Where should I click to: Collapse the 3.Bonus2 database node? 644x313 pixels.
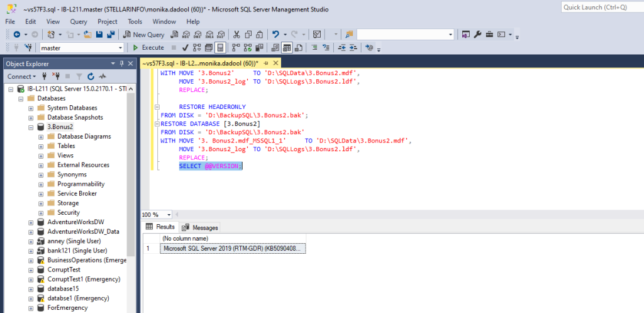coord(31,127)
